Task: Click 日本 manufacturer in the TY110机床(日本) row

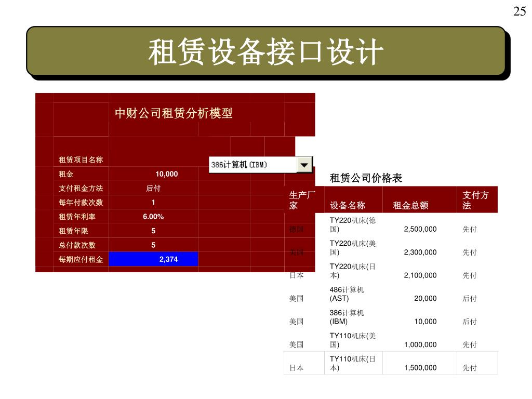Action: point(296,368)
